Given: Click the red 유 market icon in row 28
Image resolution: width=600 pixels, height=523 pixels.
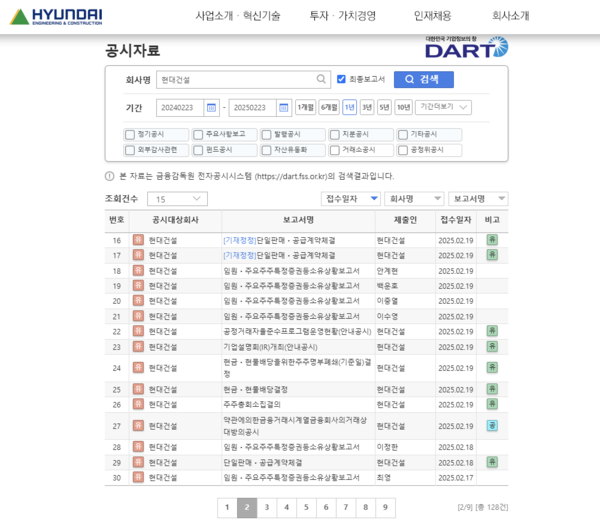Looking at the screenshot, I should pos(138,446).
